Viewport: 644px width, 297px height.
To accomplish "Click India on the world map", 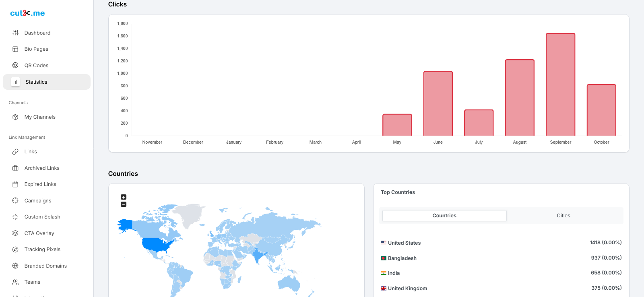I will click(x=258, y=255).
